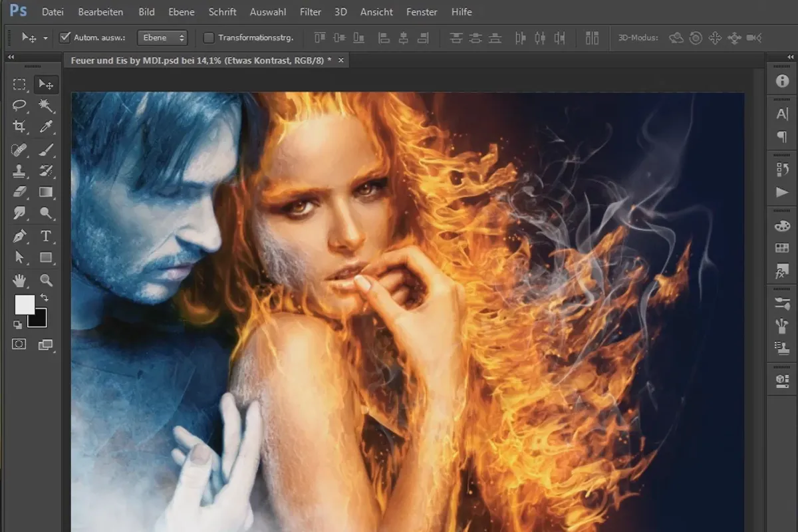Select the Eraser tool
This screenshot has width=798, height=532.
coord(19,192)
